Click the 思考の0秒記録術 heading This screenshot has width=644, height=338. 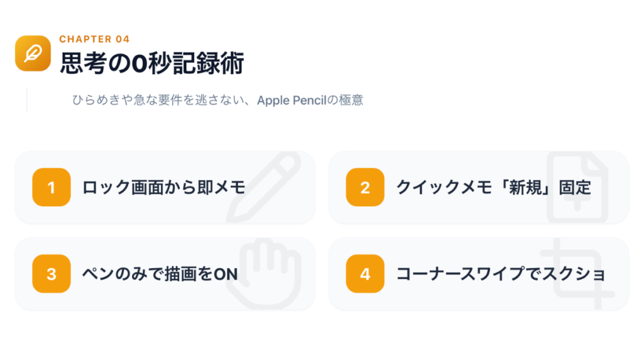point(151,64)
